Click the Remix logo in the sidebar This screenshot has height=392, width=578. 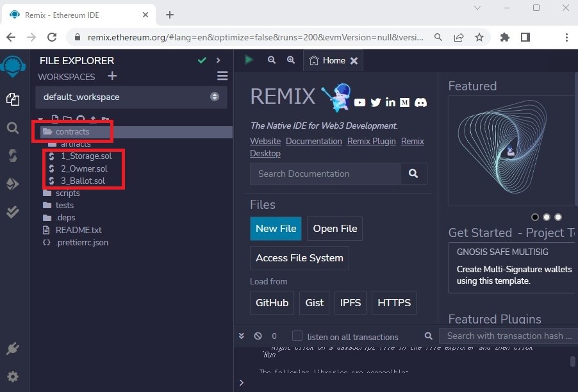click(x=13, y=66)
